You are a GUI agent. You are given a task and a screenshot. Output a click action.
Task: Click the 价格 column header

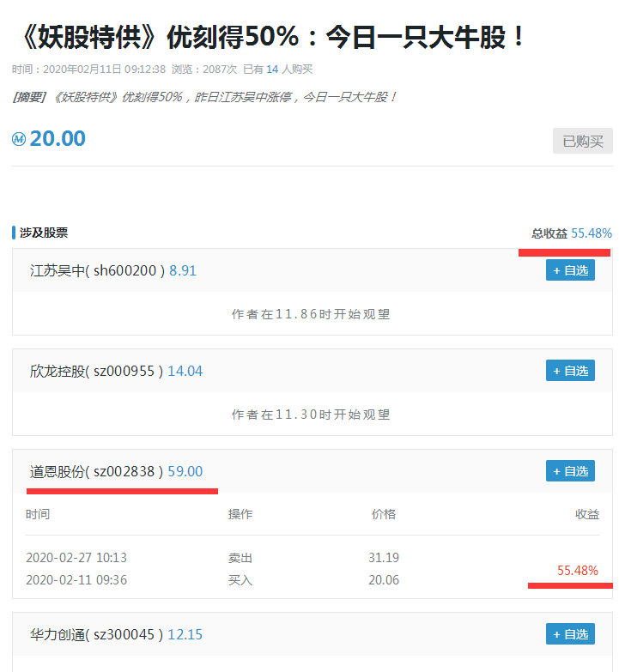[x=384, y=514]
